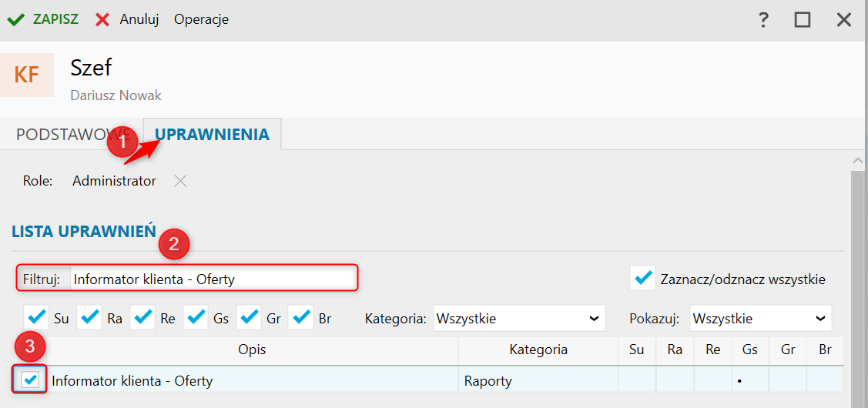Select the UPRAWNIENIA tab
This screenshot has width=868, height=408.
coord(213,135)
